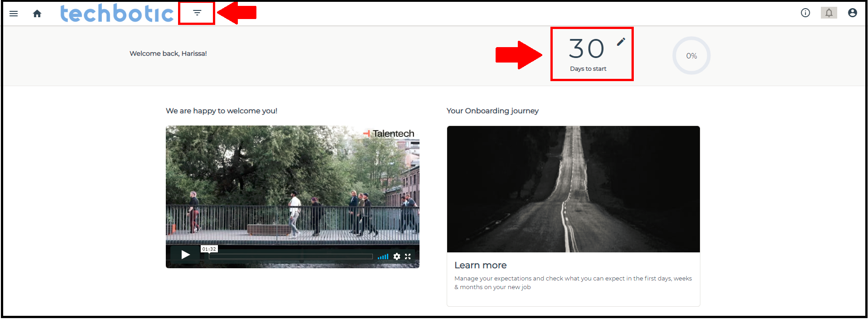868x319 pixels.
Task: Enter video fullscreen mode
Action: coord(408,256)
